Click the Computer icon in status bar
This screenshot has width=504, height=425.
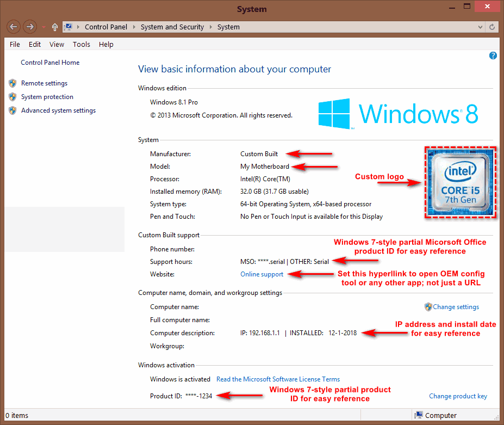(x=418, y=415)
